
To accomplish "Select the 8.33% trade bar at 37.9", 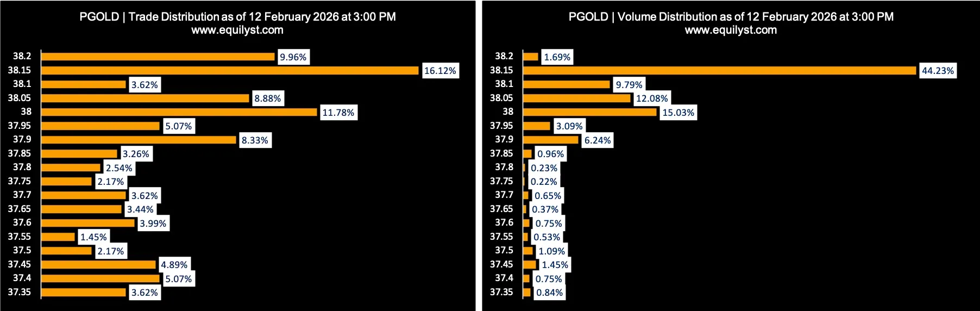I will (x=139, y=140).
